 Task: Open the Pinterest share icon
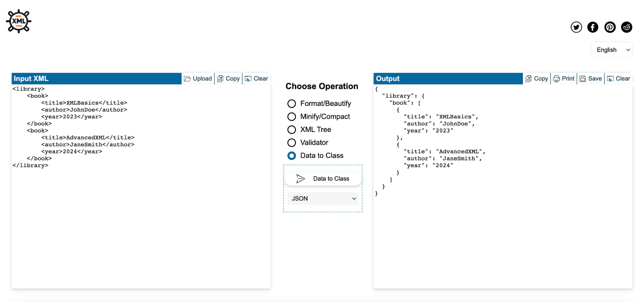[x=610, y=27]
